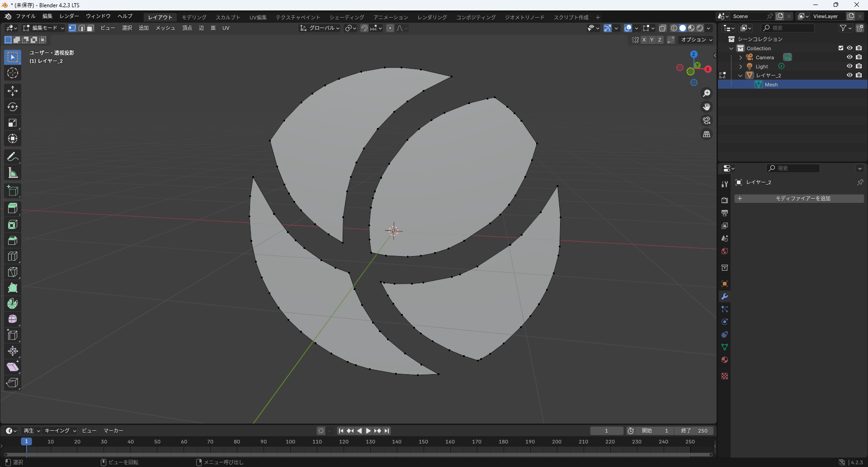Hide the Light object in viewport
868x467 pixels.
(849, 66)
